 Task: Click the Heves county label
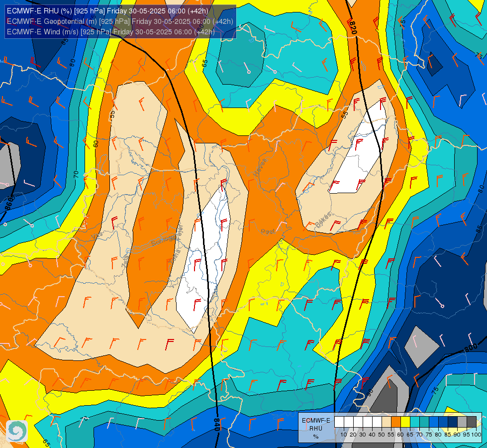(x=260, y=167)
